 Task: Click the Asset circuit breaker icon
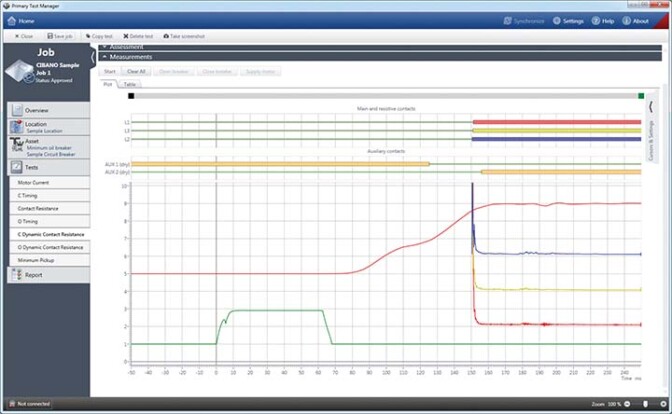click(x=17, y=144)
